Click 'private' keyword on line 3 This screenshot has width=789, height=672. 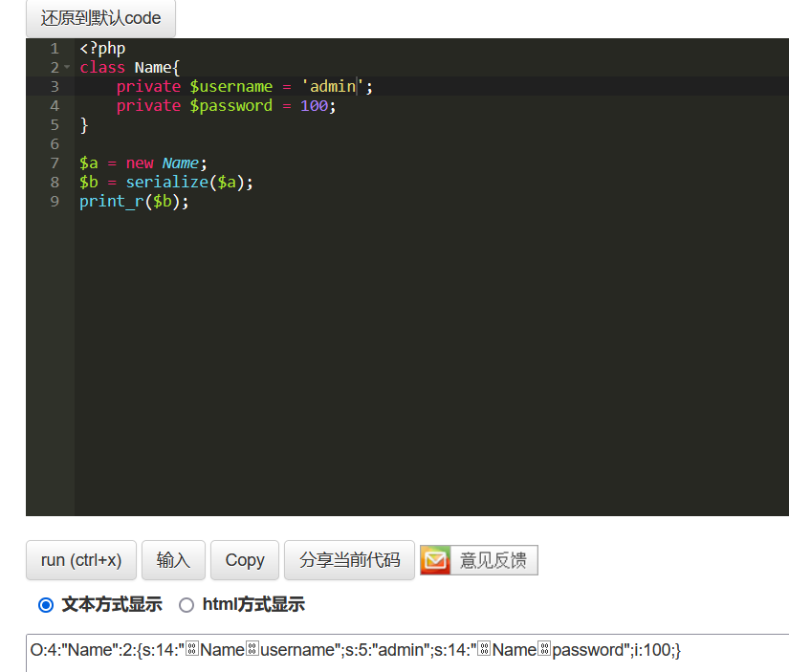[148, 87]
